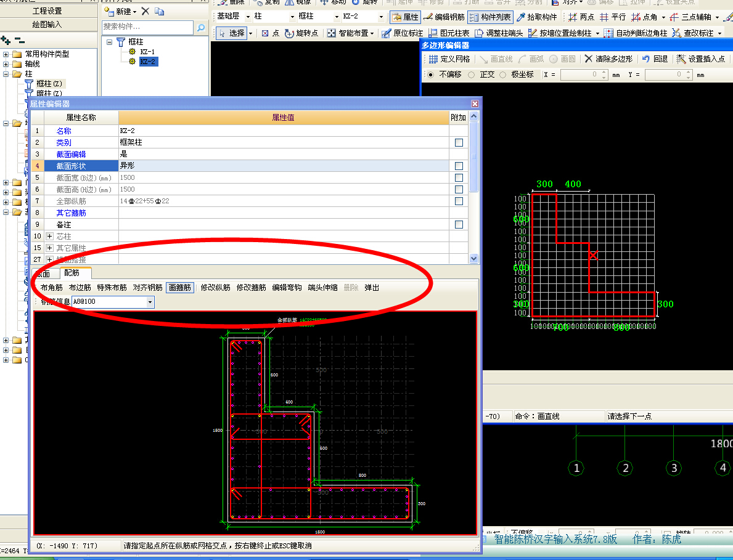
Task: Click 按墙位置绘制柱 draw column by wall
Action: click(560, 33)
